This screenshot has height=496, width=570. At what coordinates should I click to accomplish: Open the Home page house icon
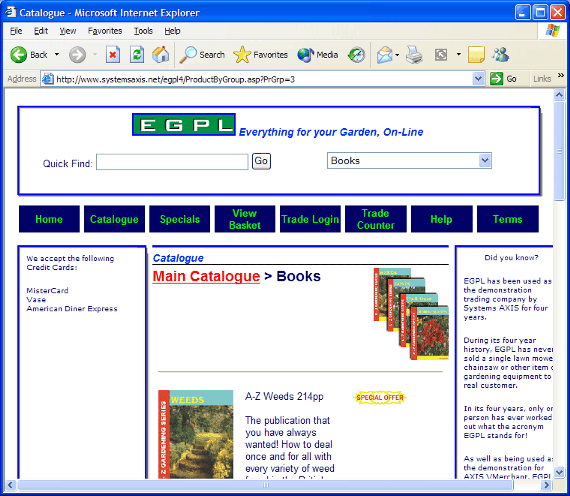pos(160,55)
